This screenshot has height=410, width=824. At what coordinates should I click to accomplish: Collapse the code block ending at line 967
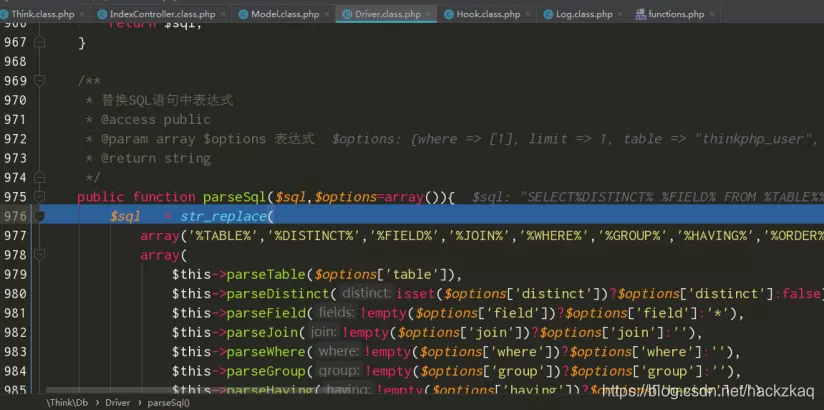click(x=39, y=43)
